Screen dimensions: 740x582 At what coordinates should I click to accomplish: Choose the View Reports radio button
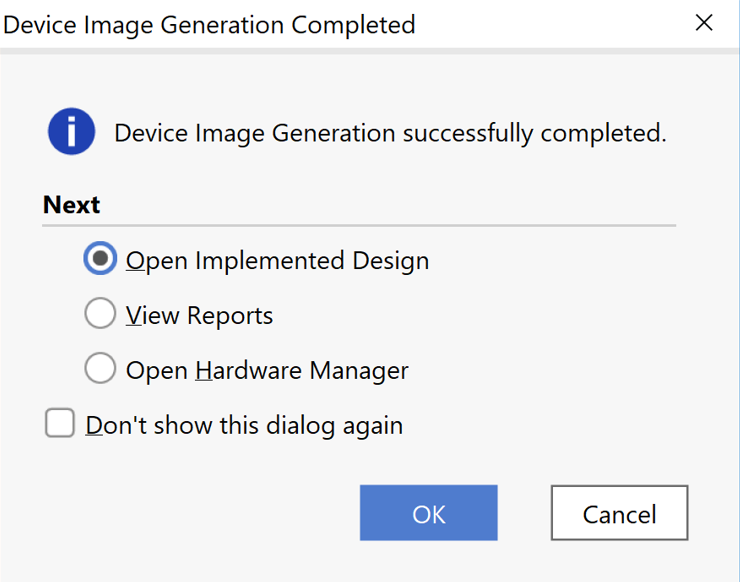point(100,315)
